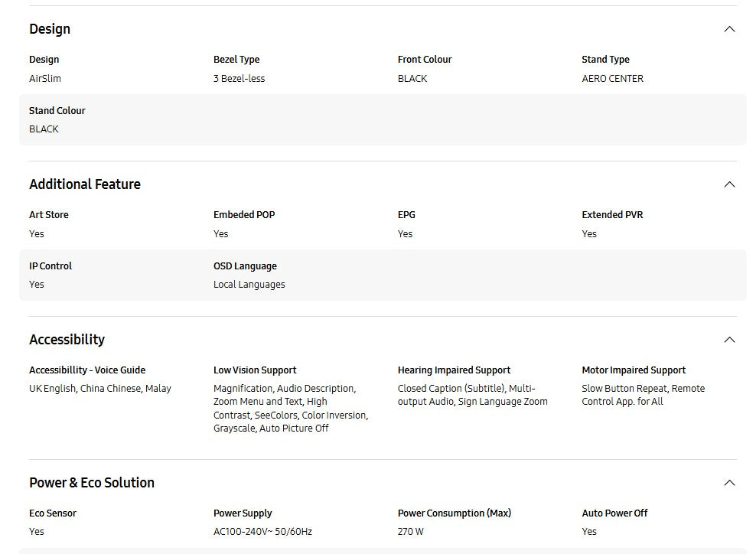Click the Motor Impaired Support label
This screenshot has width=756, height=554.
click(x=634, y=370)
